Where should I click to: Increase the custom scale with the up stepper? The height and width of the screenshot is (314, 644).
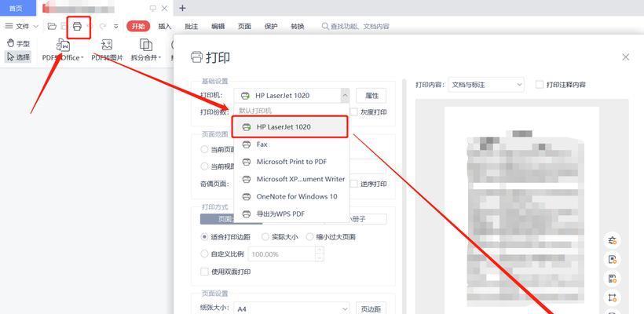pyautogui.click(x=320, y=250)
